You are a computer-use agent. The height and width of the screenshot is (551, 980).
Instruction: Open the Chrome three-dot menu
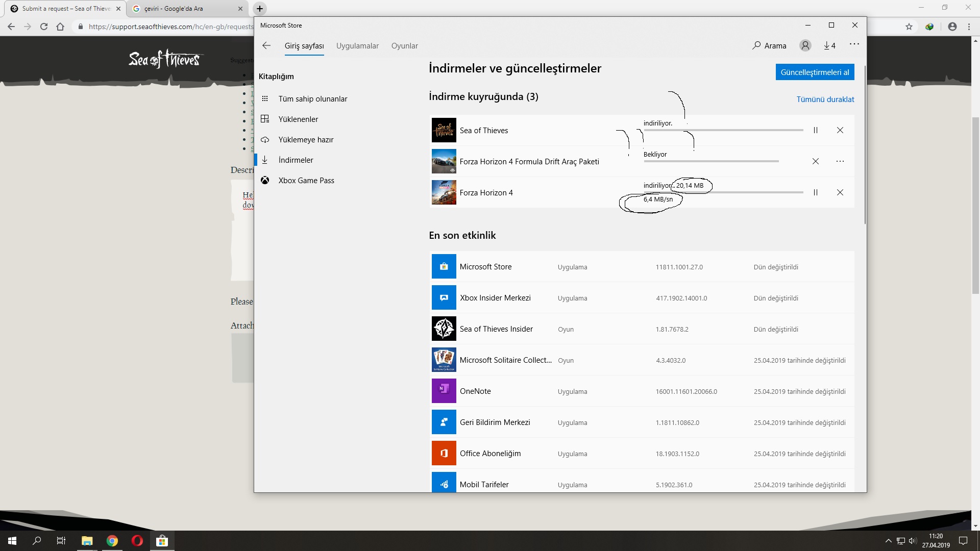tap(969, 27)
